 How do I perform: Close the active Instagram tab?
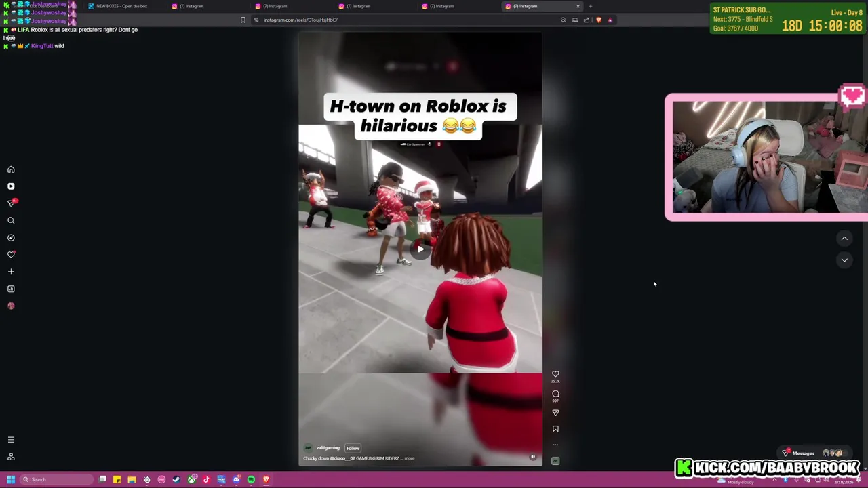pos(578,6)
